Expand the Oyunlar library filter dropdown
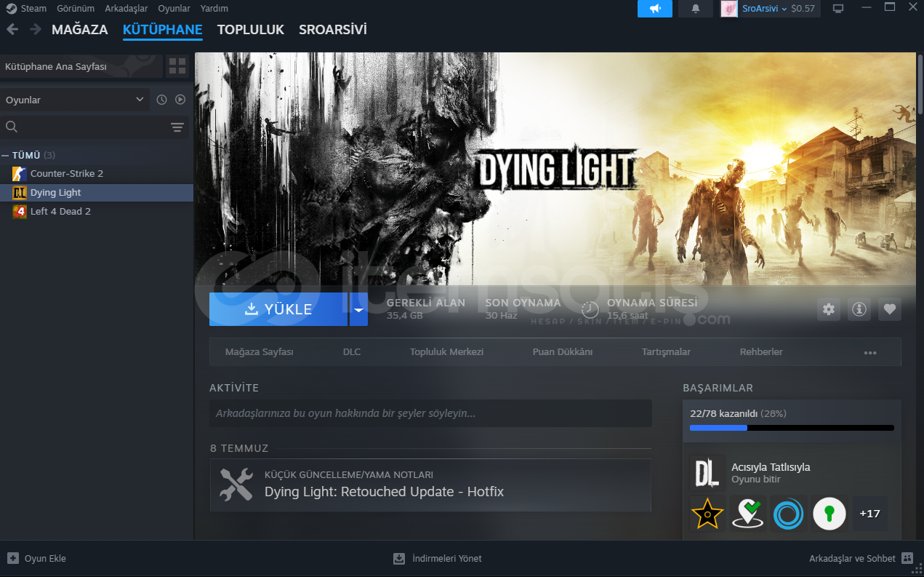This screenshot has width=924, height=577. [x=75, y=100]
